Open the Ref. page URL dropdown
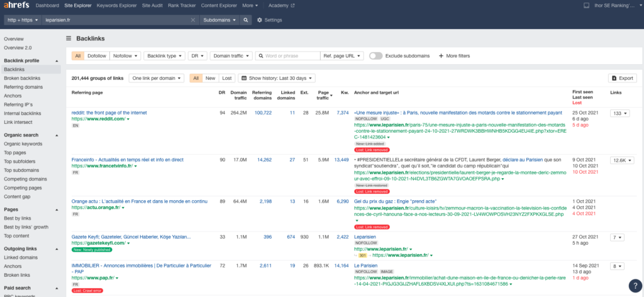 pyautogui.click(x=341, y=56)
